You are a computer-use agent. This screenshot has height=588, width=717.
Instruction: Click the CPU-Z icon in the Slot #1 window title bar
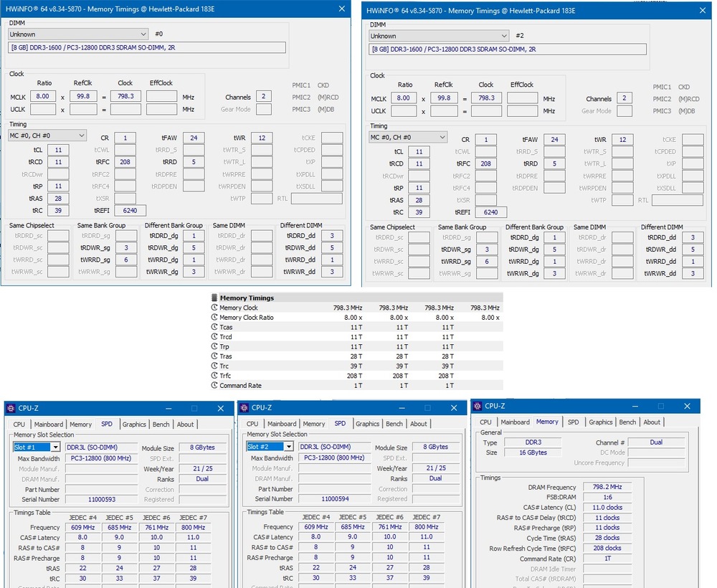11,408
